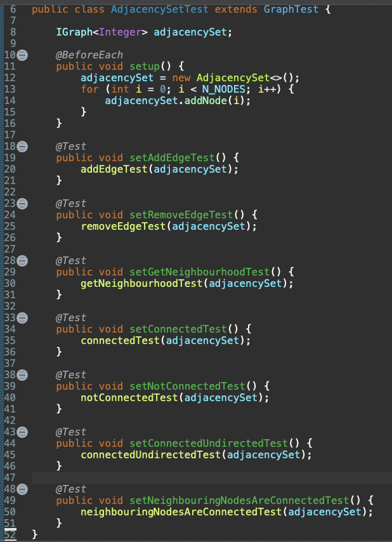Collapse the setRemoveEdgeTest fold on line 23
This screenshot has height=542, width=392.
pos(22,204)
